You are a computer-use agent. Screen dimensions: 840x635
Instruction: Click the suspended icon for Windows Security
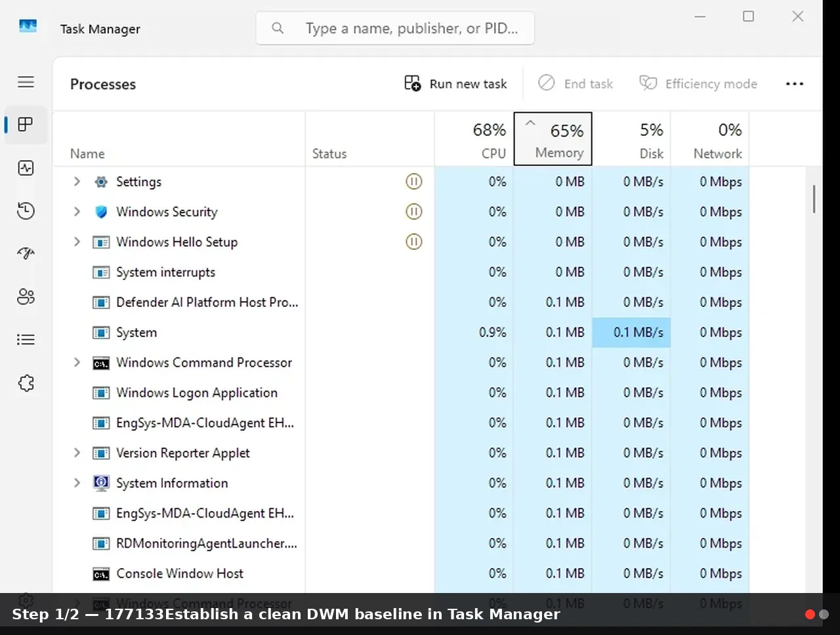coord(413,212)
